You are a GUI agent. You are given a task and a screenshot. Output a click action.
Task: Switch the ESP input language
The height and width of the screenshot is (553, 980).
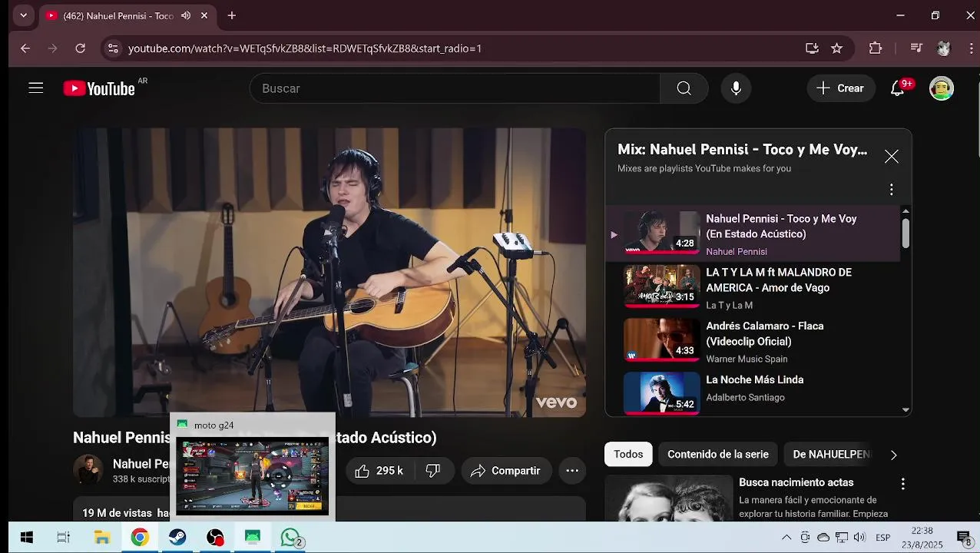[883, 538]
